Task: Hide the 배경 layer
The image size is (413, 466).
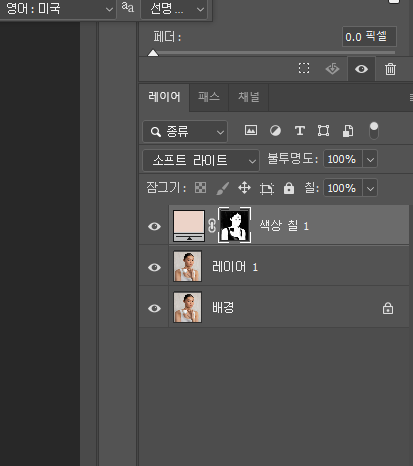Action: pyautogui.click(x=154, y=308)
